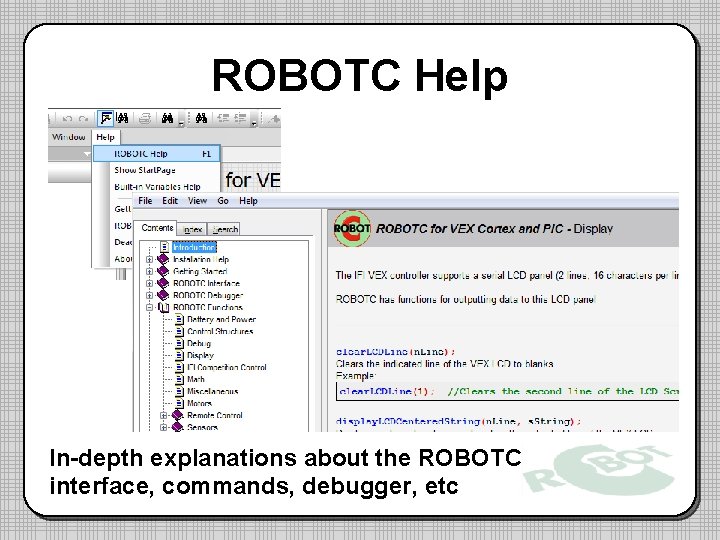The image size is (720, 540).
Task: Select Show StartPage from Help menu
Action: 145,170
